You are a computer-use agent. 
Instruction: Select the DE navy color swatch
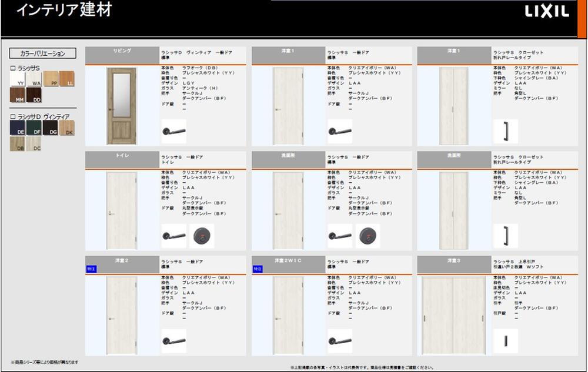point(17,128)
